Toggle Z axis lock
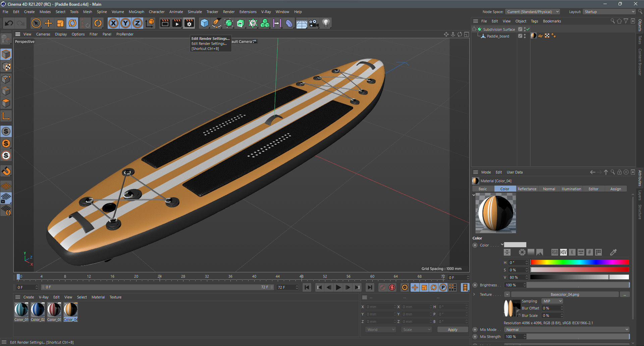Viewport: 644px width, 346px height. 138,23
